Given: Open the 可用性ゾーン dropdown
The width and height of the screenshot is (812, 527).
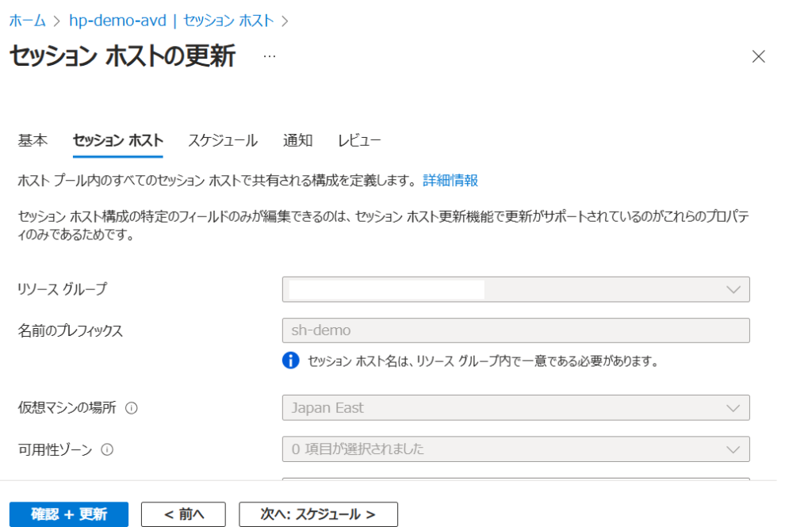Looking at the screenshot, I should (x=515, y=449).
